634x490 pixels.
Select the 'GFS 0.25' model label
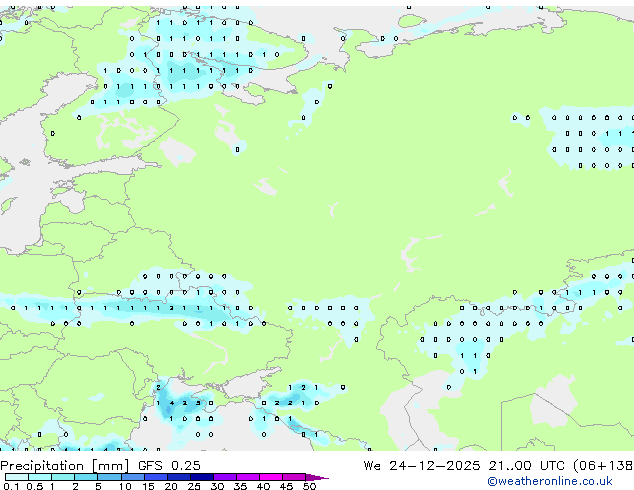point(169,466)
